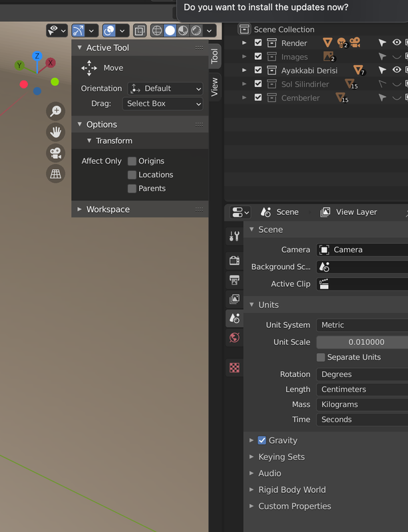Open Tool properties tab with wrench icon
Screen dimensions: 408x532
[x=234, y=236]
